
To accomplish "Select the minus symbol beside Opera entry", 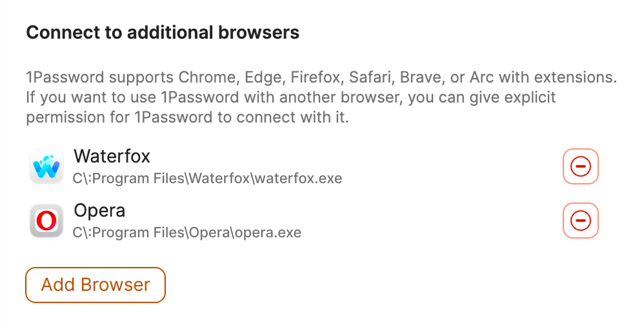I will 581,221.
